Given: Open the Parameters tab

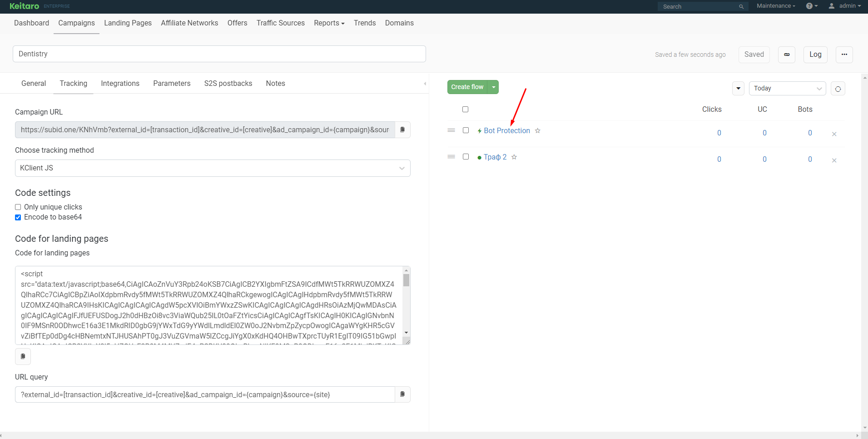Looking at the screenshot, I should 172,84.
